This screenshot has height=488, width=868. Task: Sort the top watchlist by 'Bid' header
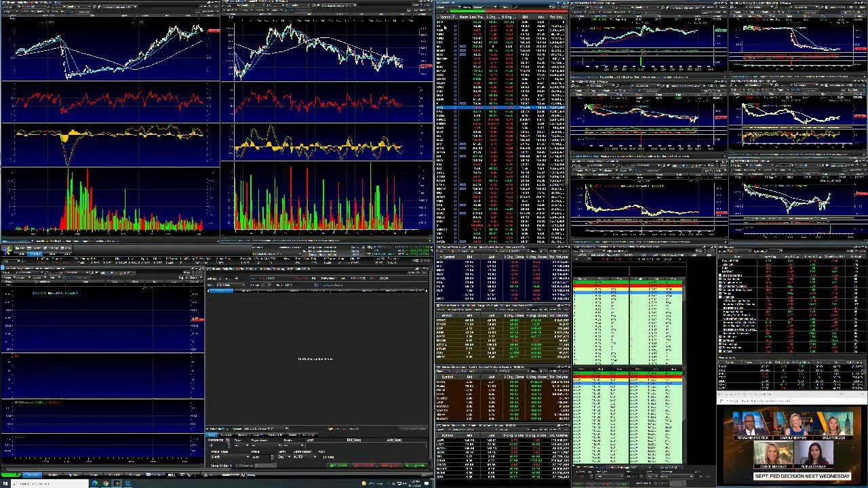tap(525, 17)
